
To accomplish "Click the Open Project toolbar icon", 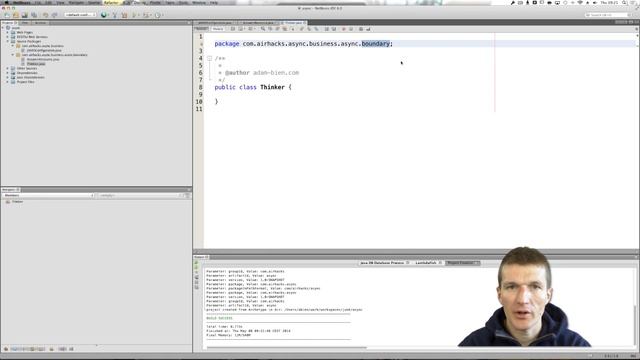I will click(25, 15).
